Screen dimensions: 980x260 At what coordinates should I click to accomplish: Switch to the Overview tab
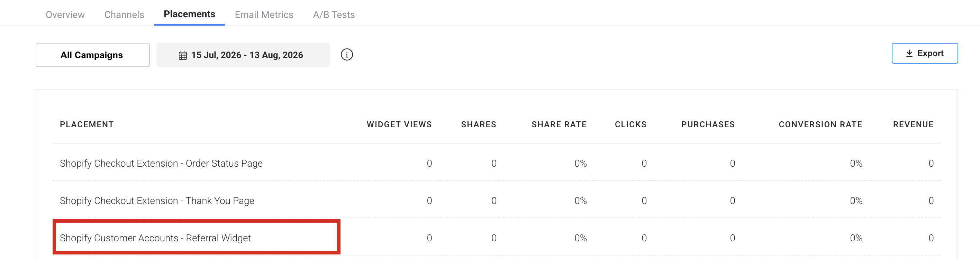[x=65, y=15]
